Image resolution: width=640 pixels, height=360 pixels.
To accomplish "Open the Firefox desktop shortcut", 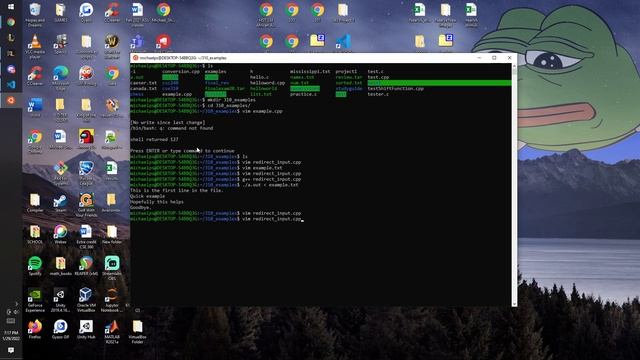I will (x=35, y=329).
